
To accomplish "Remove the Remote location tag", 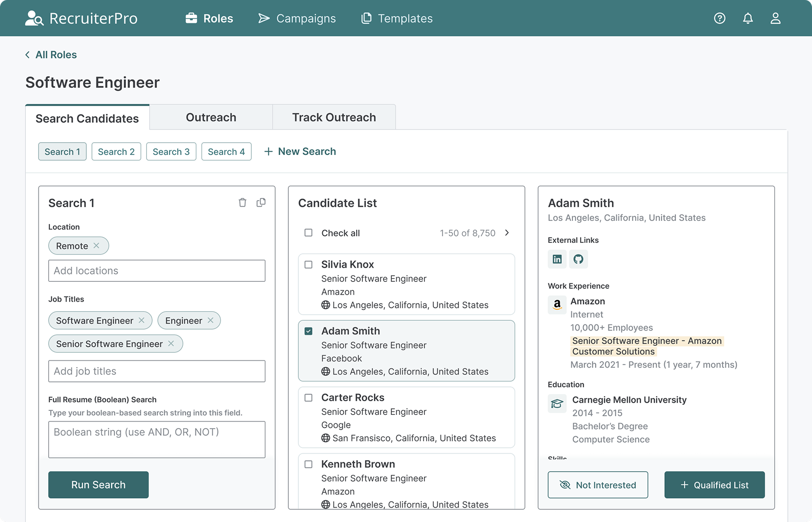I will 96,246.
